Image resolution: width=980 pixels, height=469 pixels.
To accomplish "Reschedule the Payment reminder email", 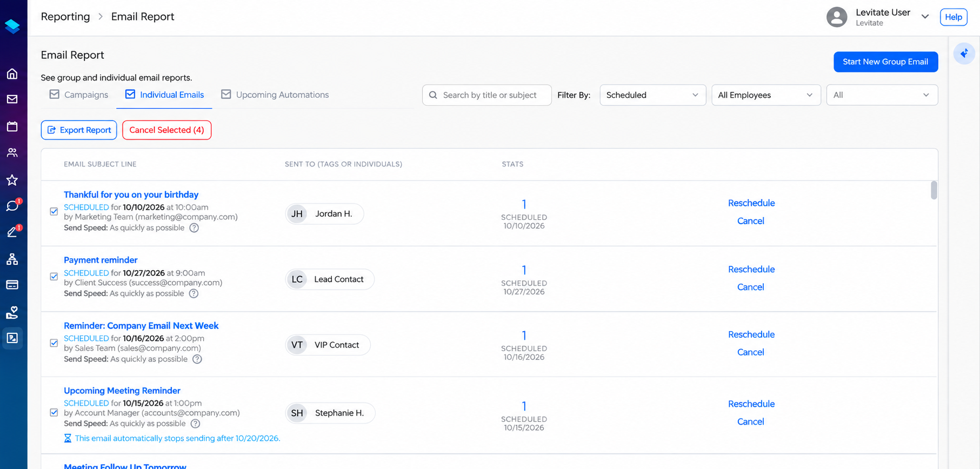I will tap(751, 270).
